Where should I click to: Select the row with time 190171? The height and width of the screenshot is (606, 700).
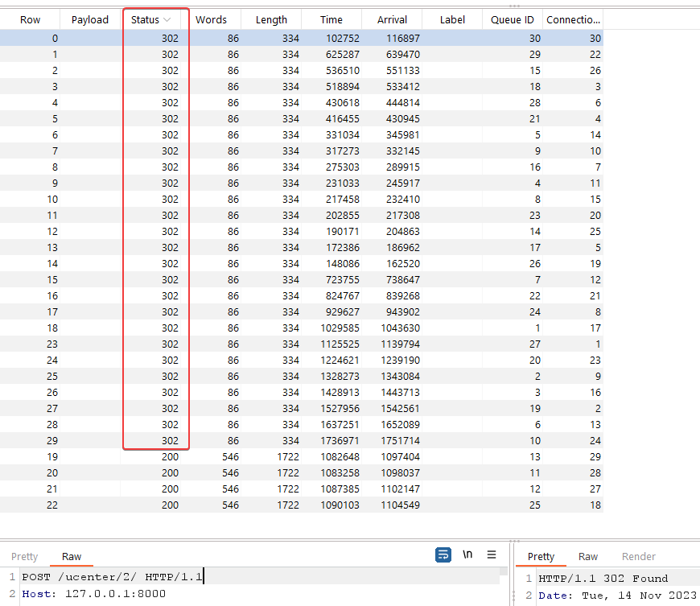pos(302,231)
